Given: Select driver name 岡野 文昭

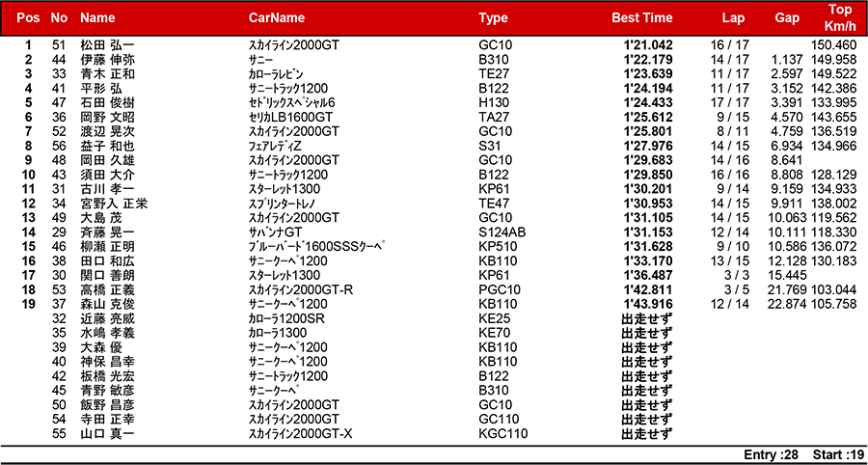Looking at the screenshot, I should (107, 118).
